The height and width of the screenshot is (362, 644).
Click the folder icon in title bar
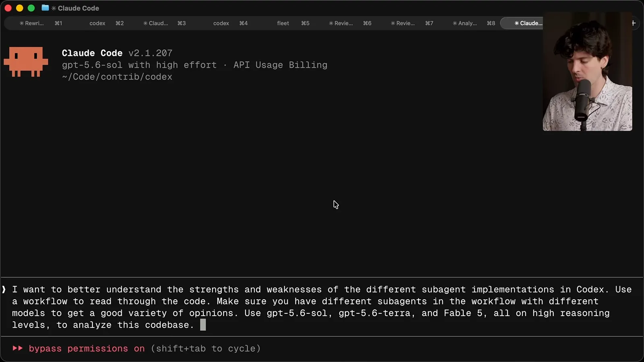tap(45, 8)
